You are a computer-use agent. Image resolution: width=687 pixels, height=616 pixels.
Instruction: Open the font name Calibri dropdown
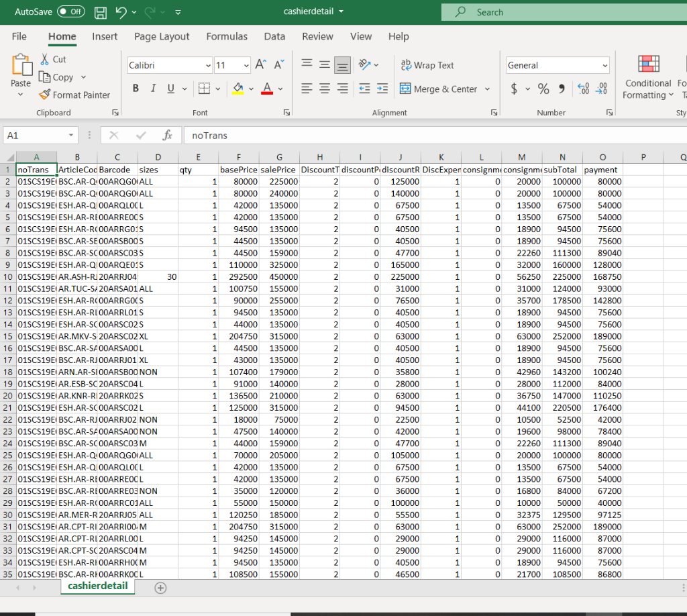(x=208, y=65)
